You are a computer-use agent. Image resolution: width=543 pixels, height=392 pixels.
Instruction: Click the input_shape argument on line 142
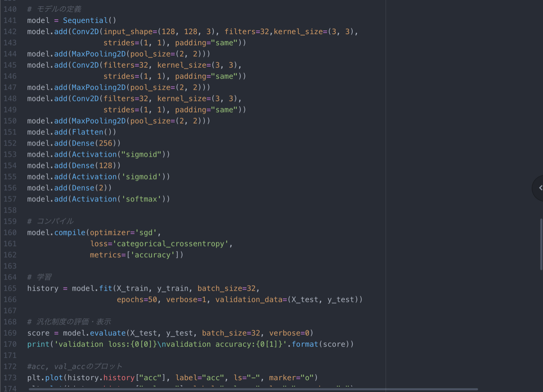click(x=128, y=32)
